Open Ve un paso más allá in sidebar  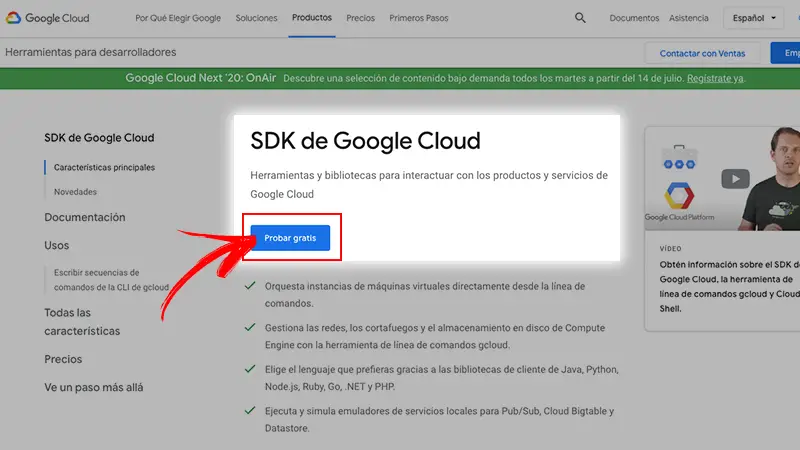point(93,387)
